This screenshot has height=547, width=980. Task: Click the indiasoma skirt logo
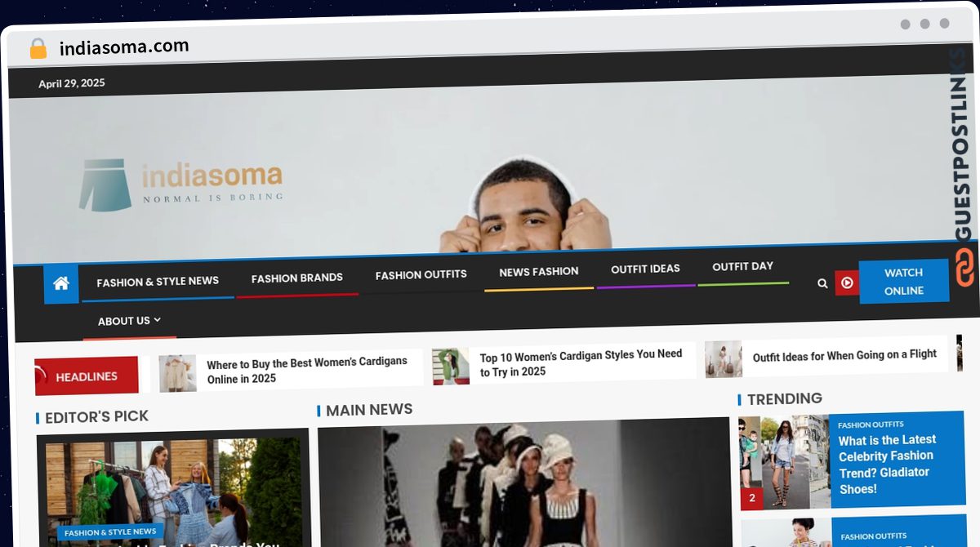105,185
